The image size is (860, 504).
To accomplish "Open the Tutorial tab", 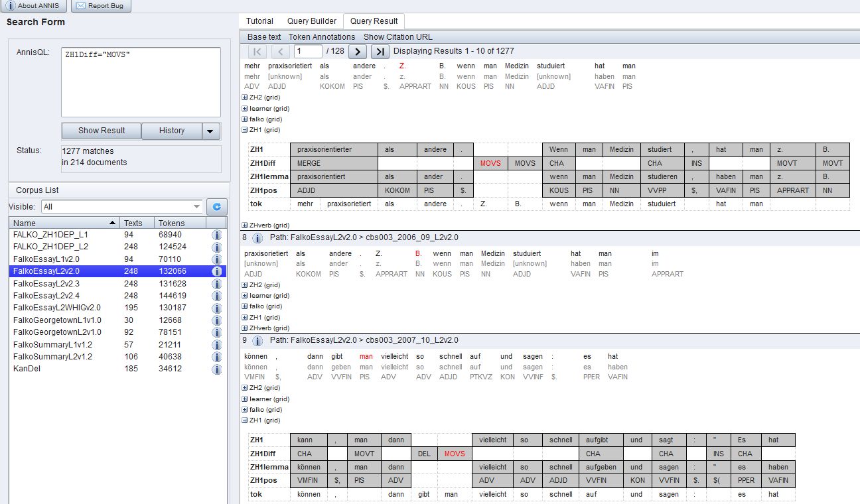I will [x=259, y=21].
